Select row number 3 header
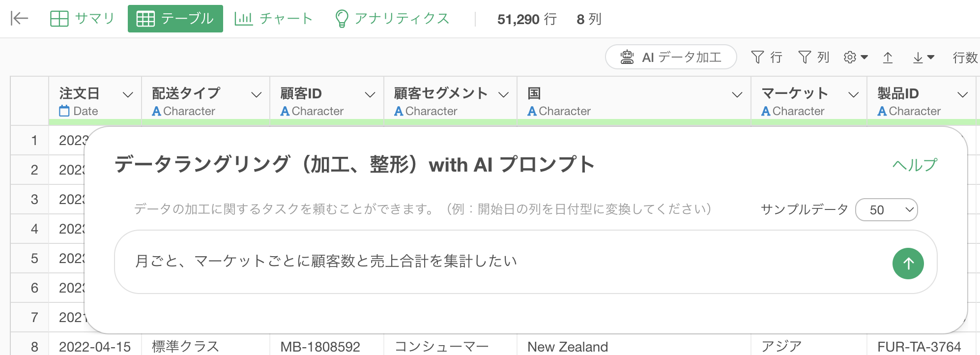Image resolution: width=980 pixels, height=355 pixels. 34,200
